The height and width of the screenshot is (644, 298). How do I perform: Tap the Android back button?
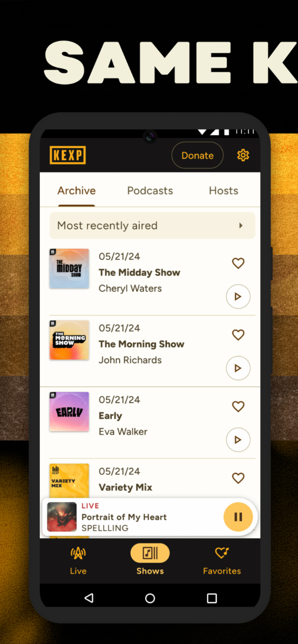pos(89,598)
